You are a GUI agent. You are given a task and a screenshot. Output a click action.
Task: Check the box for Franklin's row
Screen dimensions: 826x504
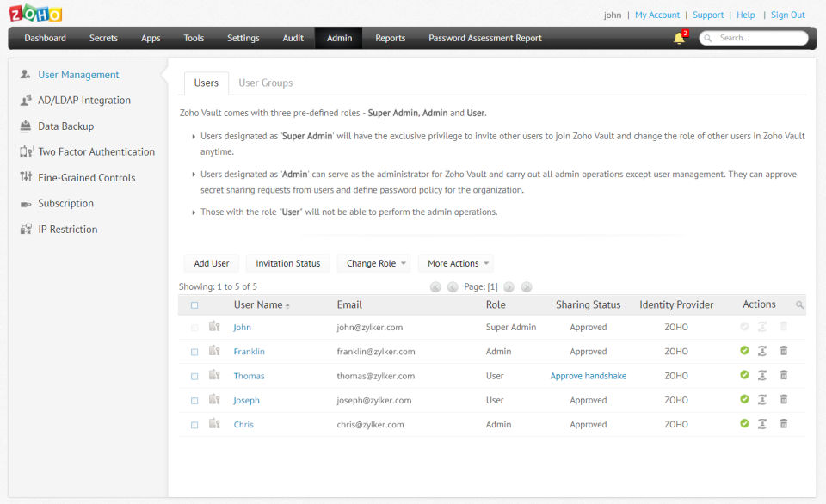pyautogui.click(x=194, y=352)
